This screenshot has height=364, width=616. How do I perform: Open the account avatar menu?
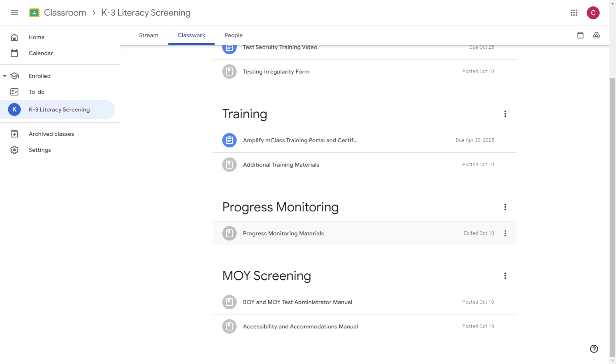[593, 13]
